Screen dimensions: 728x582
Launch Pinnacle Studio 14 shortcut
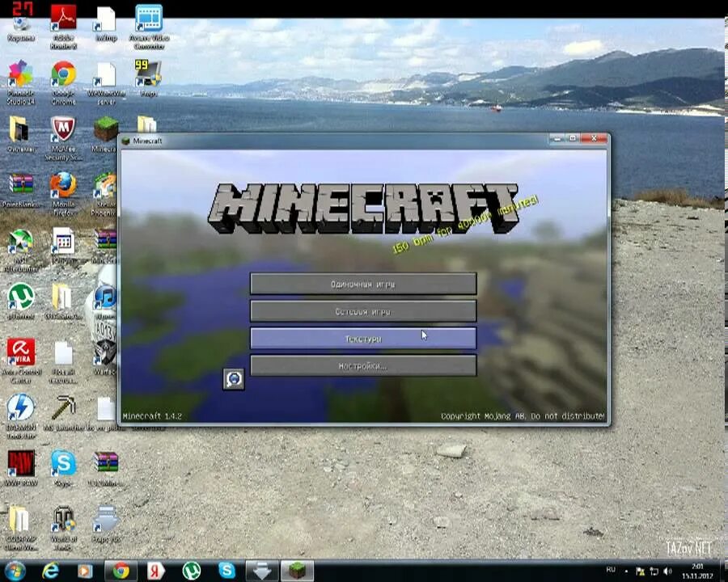tap(21, 82)
